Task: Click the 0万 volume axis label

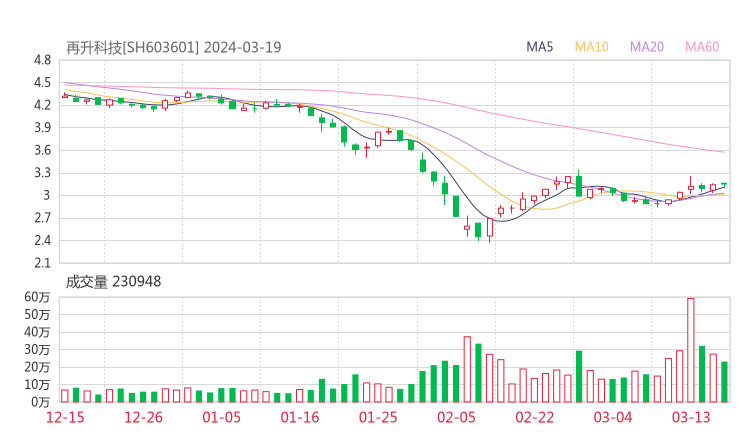Action: click(41, 402)
